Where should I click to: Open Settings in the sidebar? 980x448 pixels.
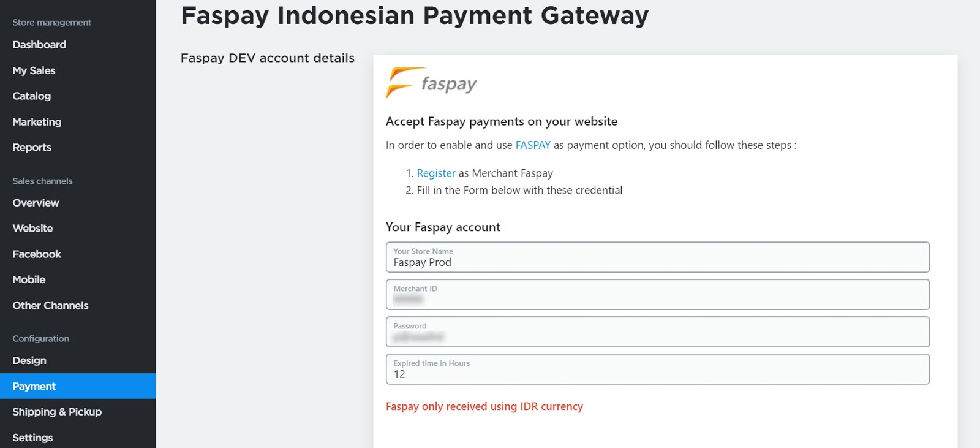[x=32, y=438]
